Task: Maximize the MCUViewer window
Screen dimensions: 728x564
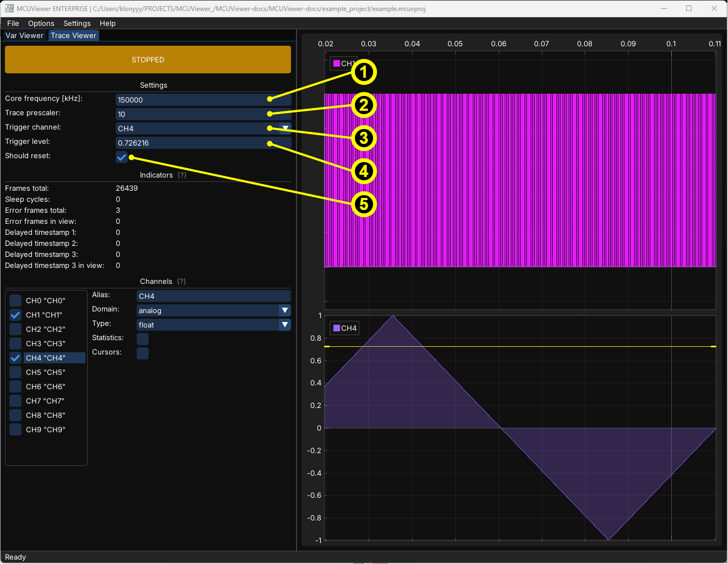Action: pyautogui.click(x=688, y=8)
